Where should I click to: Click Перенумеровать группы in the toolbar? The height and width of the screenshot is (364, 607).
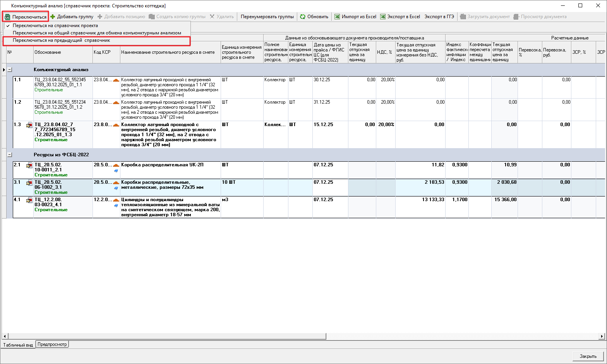click(267, 17)
